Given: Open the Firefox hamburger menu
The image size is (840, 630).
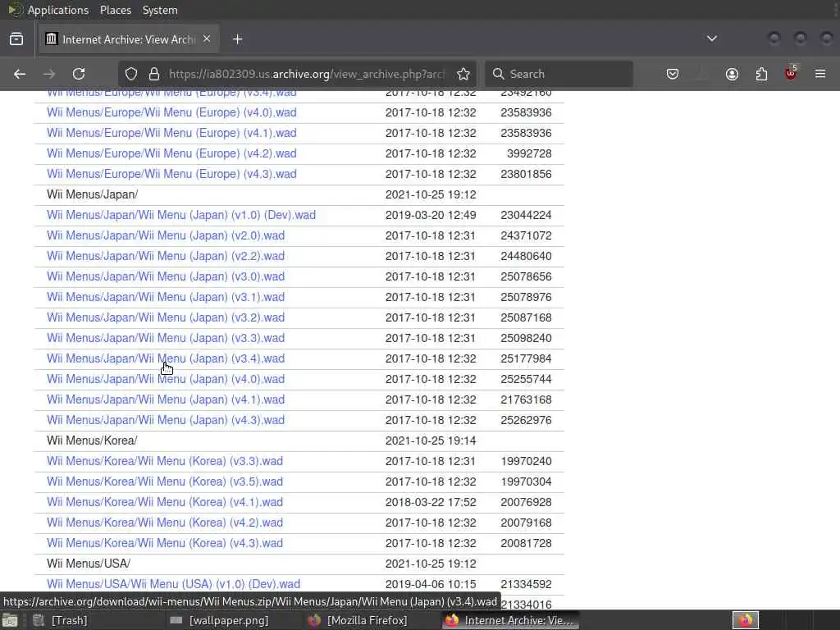Looking at the screenshot, I should (x=820, y=74).
